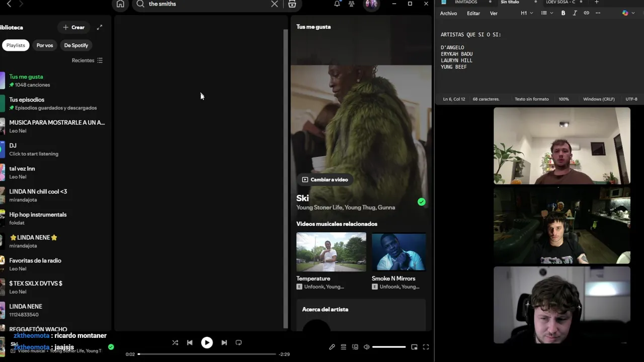Click the Crear button

(73, 27)
